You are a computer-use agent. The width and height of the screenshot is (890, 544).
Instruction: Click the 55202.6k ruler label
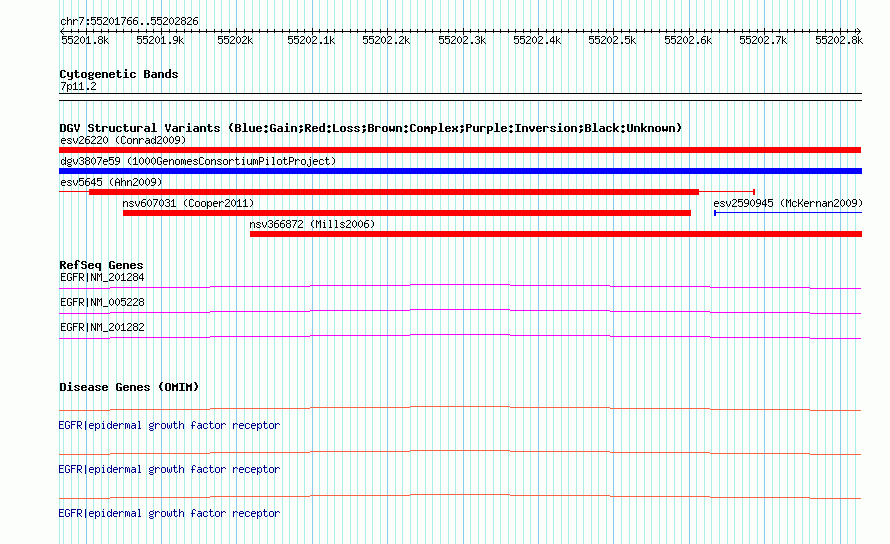[688, 40]
